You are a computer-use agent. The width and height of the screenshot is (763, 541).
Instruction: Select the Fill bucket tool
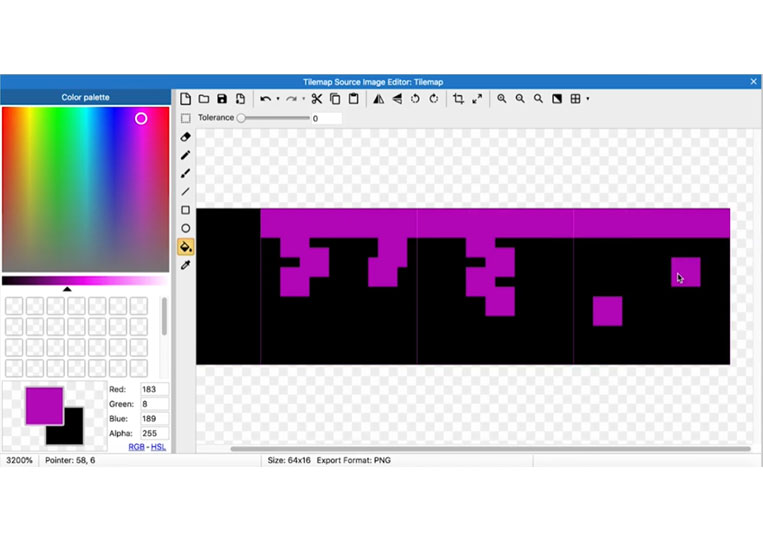pyautogui.click(x=185, y=247)
